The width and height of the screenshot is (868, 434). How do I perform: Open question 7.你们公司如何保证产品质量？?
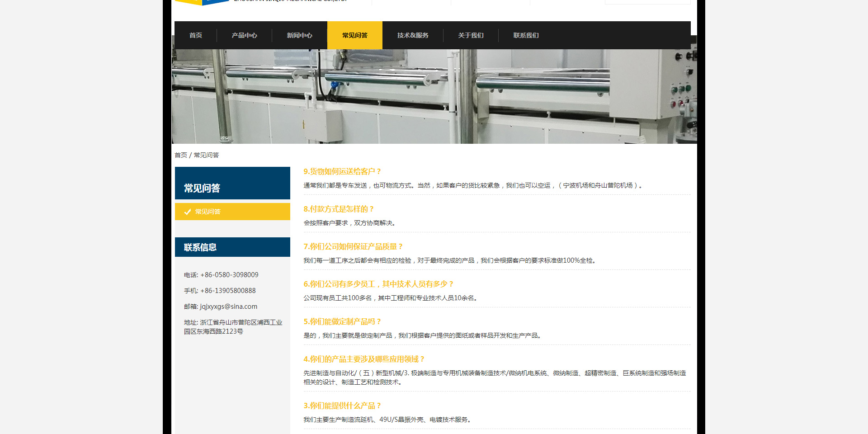(353, 247)
